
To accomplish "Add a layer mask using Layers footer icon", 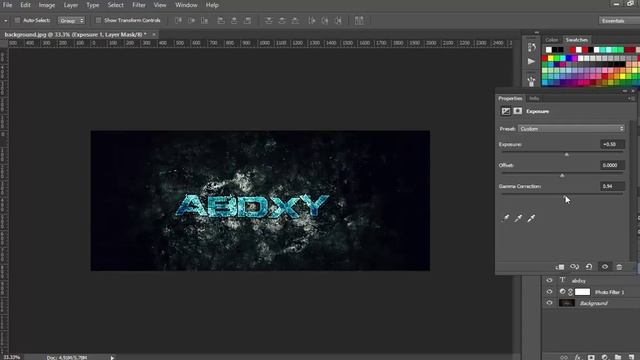I will [x=591, y=357].
